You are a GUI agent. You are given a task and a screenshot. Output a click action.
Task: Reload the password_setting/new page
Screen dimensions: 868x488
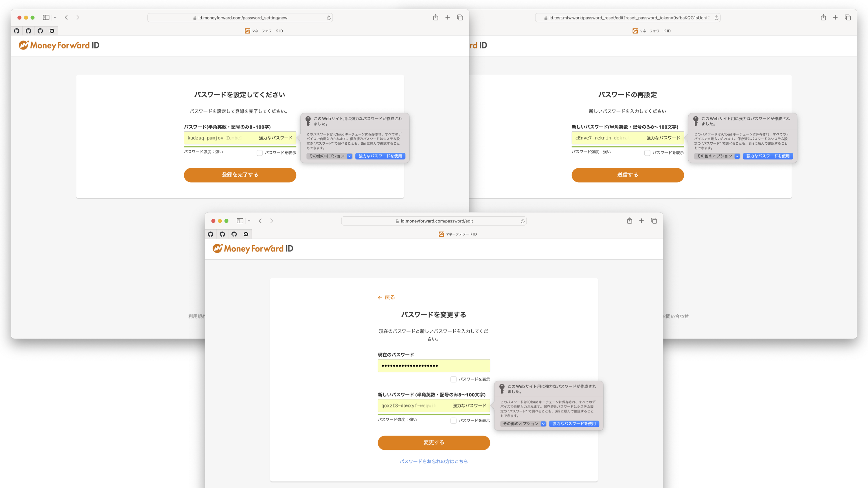(328, 18)
